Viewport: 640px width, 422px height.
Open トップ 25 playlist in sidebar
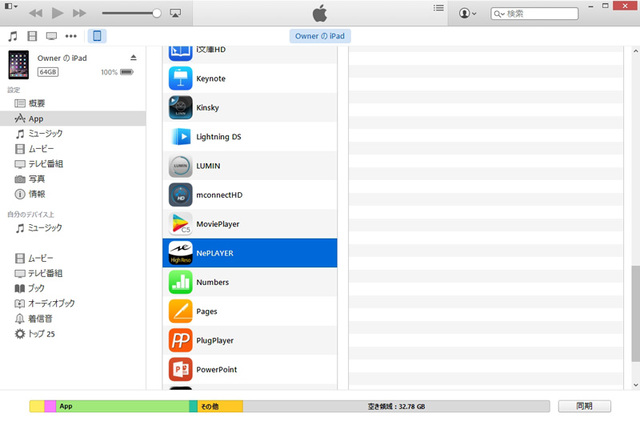[40, 333]
